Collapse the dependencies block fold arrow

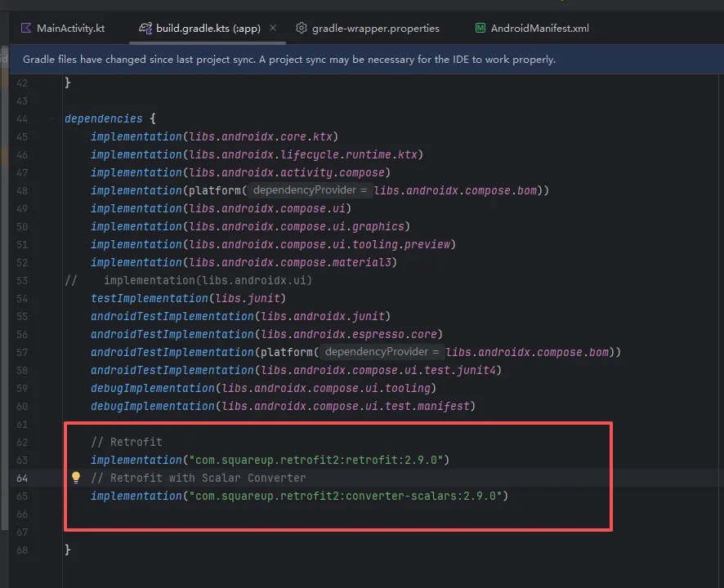point(51,119)
